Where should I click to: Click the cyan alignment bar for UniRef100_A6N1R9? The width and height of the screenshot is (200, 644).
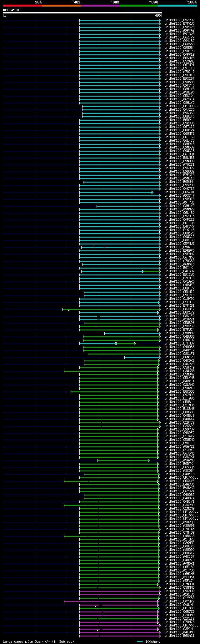coord(142,357)
